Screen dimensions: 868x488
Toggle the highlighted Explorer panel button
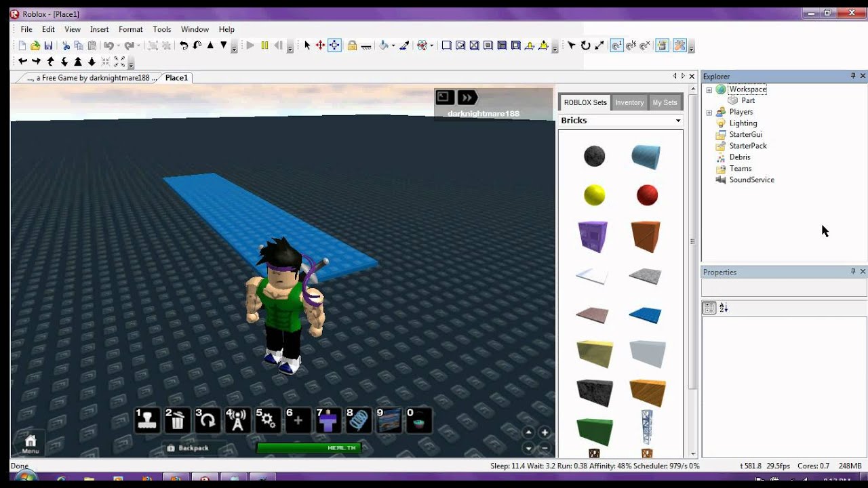[x=663, y=45]
